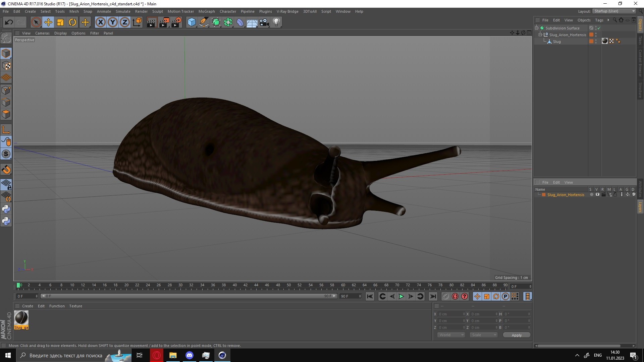Go to end of animation
644x362 pixels.
(x=433, y=296)
